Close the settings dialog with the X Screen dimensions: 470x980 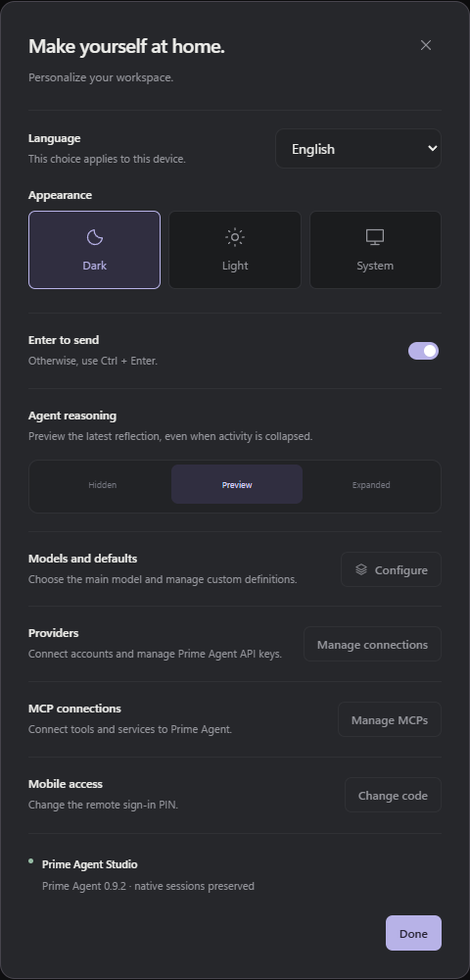click(426, 45)
